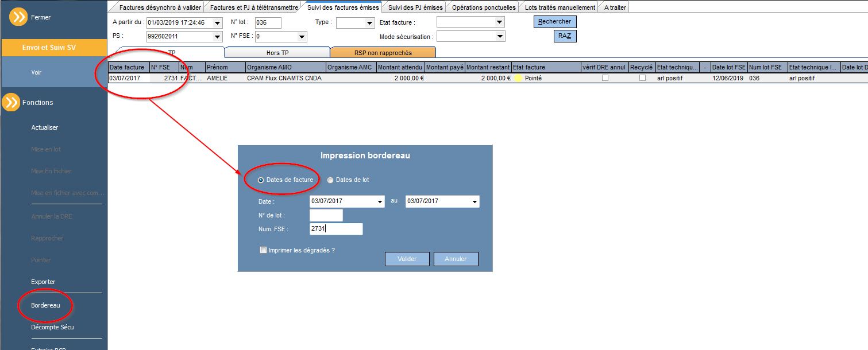Switch to Suivi des PJ émises tab

coord(415,7)
